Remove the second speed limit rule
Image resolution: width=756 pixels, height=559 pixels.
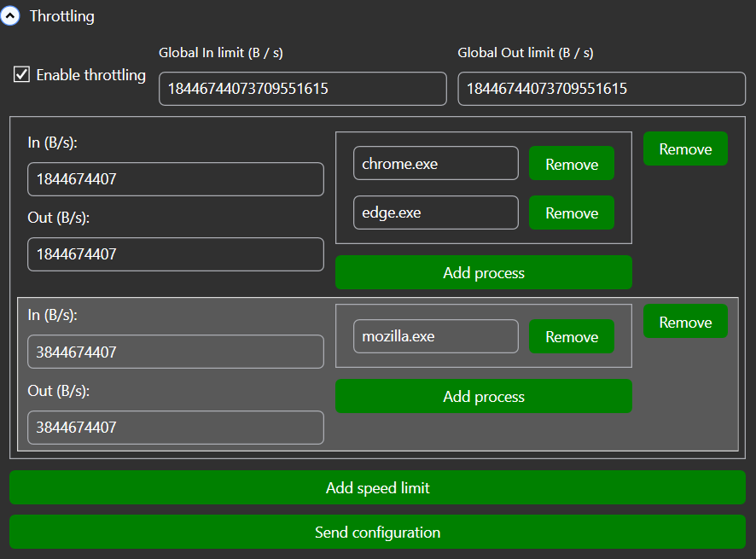pos(684,322)
